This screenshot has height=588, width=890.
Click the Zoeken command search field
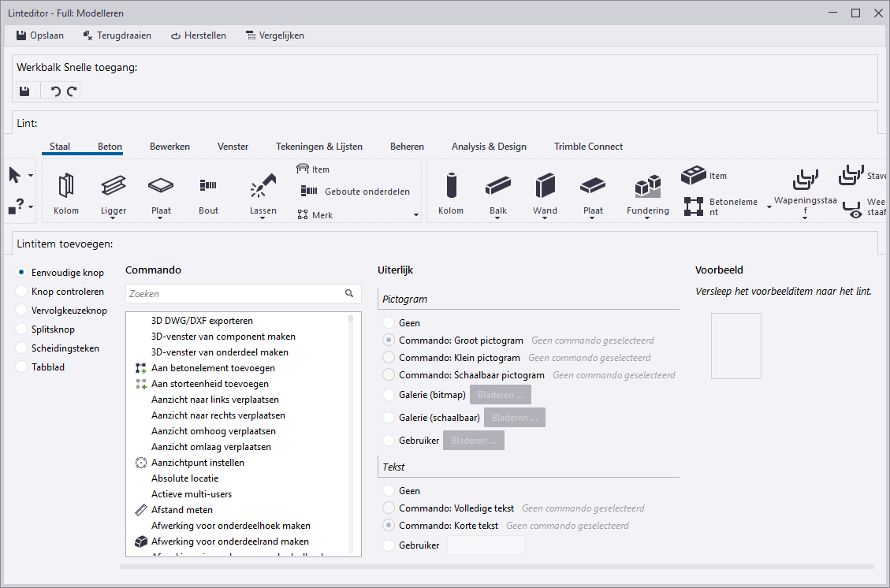coord(234,293)
